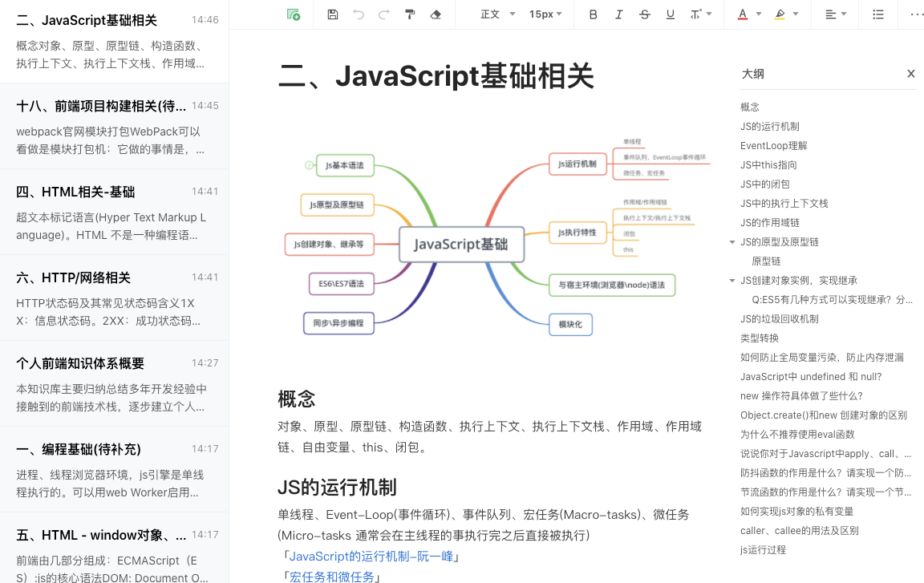Viewport: 924px width, 583px height.
Task: Save the note with the floppy icon
Action: (333, 14)
